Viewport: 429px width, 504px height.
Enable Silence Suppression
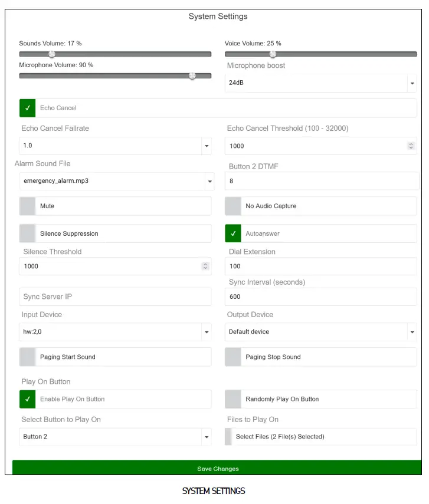pyautogui.click(x=27, y=233)
